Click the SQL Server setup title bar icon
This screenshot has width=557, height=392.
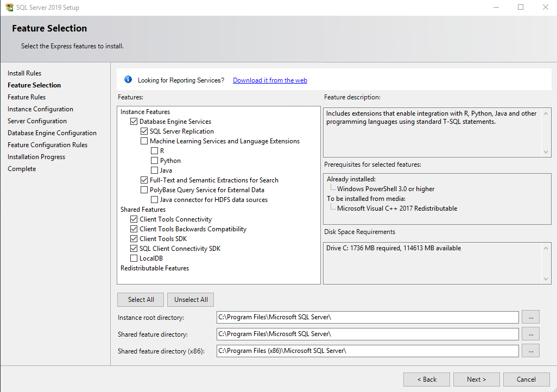[9, 8]
